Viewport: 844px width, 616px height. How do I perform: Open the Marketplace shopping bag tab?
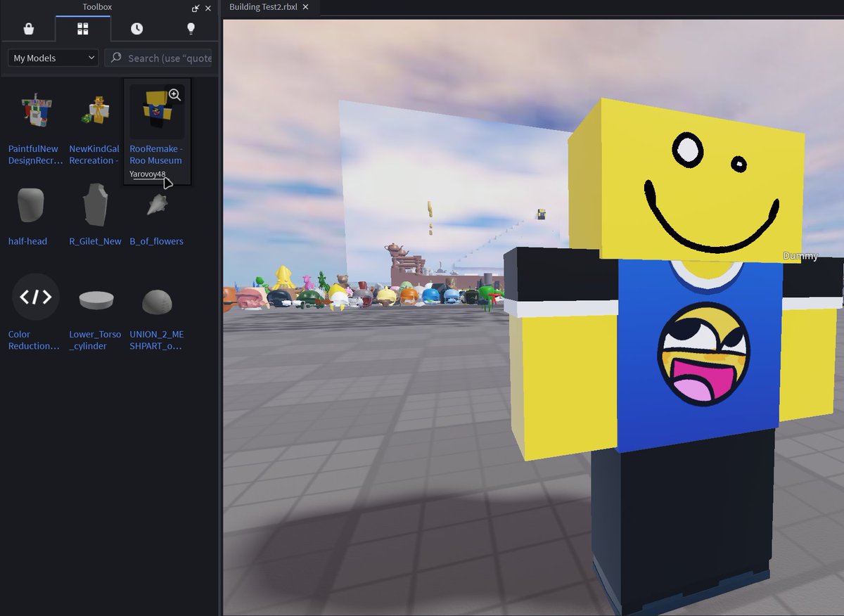point(27,29)
